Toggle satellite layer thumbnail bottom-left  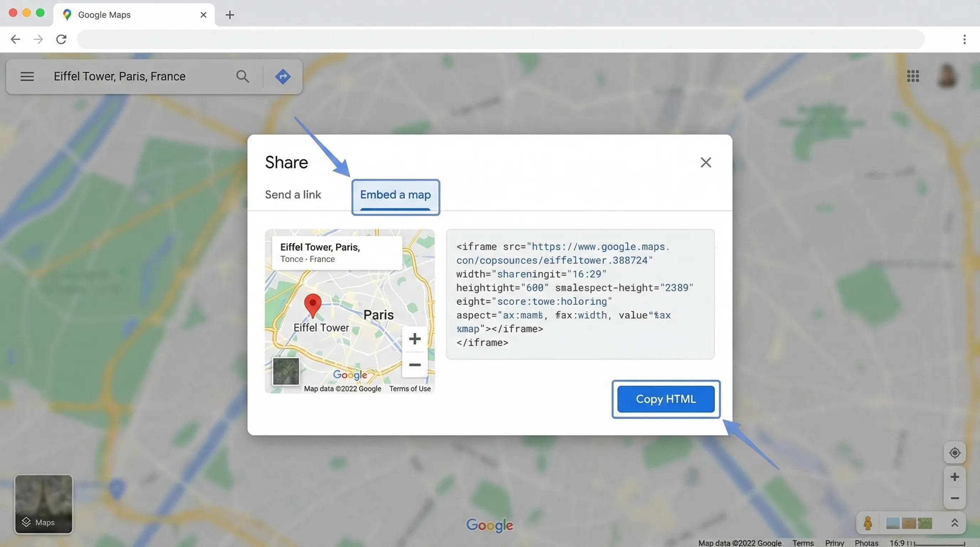44,504
